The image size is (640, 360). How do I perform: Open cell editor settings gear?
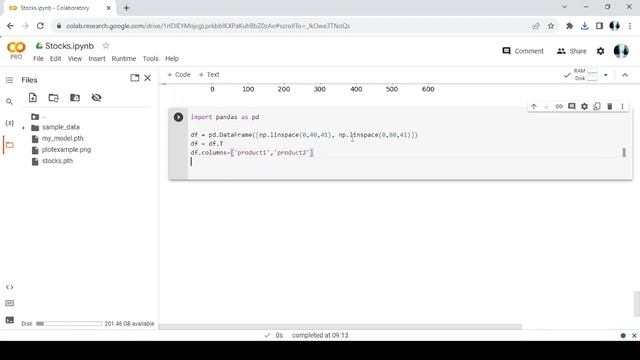(x=584, y=107)
